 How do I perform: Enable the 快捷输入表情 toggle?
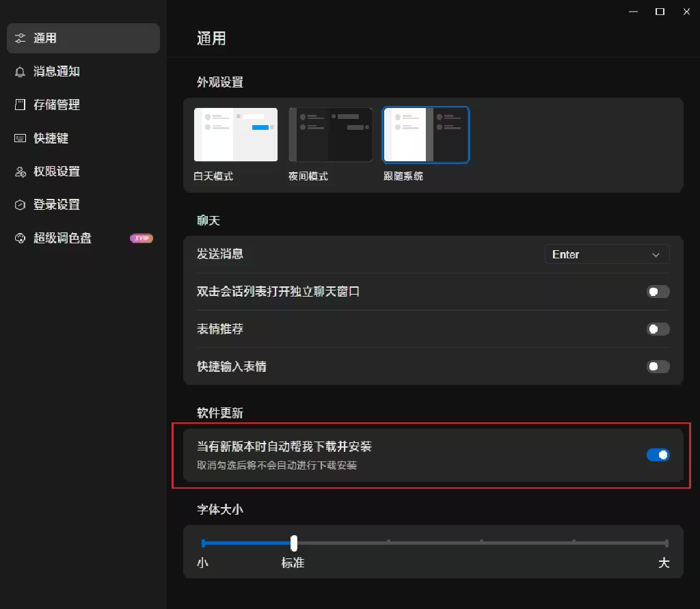click(657, 366)
